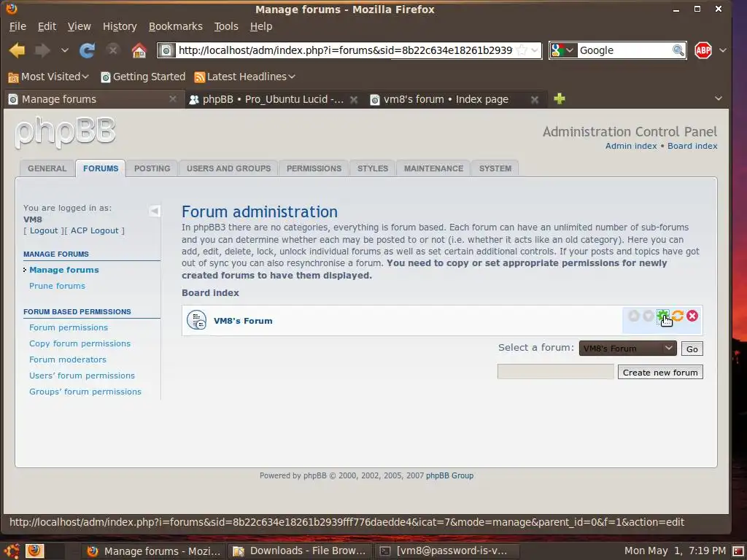Switch to the SYSTEM ACP tab
747x560 pixels.
[x=495, y=168]
